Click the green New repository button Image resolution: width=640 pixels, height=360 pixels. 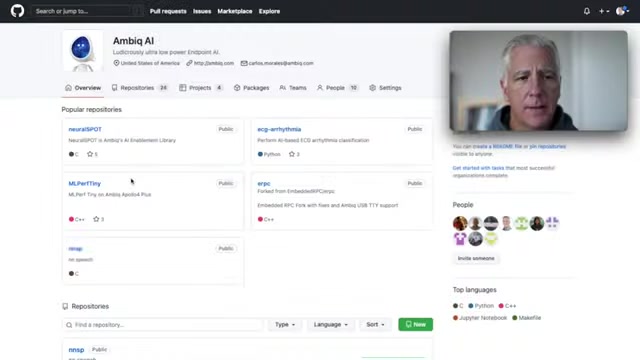(x=416, y=324)
